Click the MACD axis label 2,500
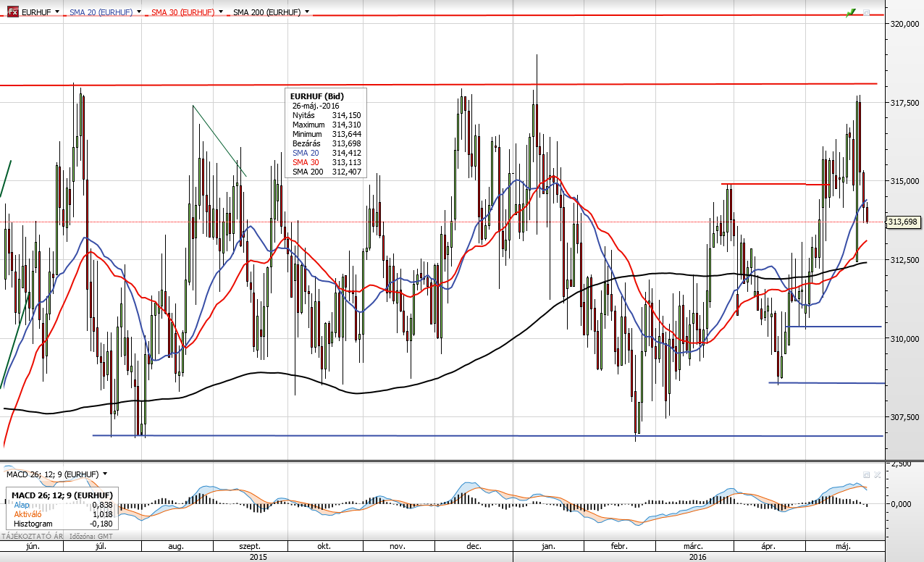Screen dimensions: 924x562 coord(901,464)
